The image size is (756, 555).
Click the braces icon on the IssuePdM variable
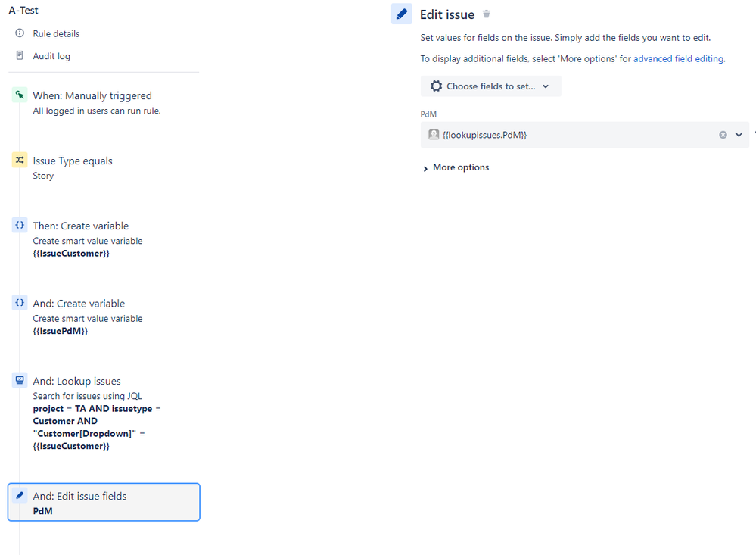coord(19,303)
